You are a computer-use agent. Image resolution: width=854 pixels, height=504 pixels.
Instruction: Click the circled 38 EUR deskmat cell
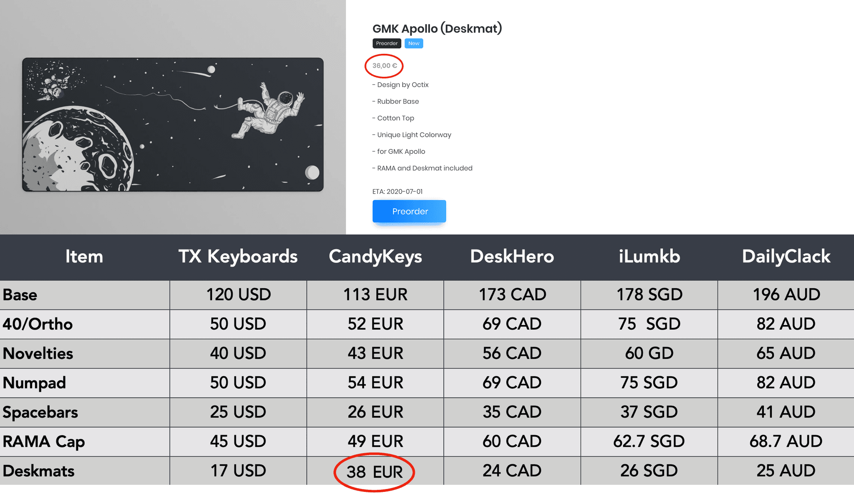tap(374, 472)
